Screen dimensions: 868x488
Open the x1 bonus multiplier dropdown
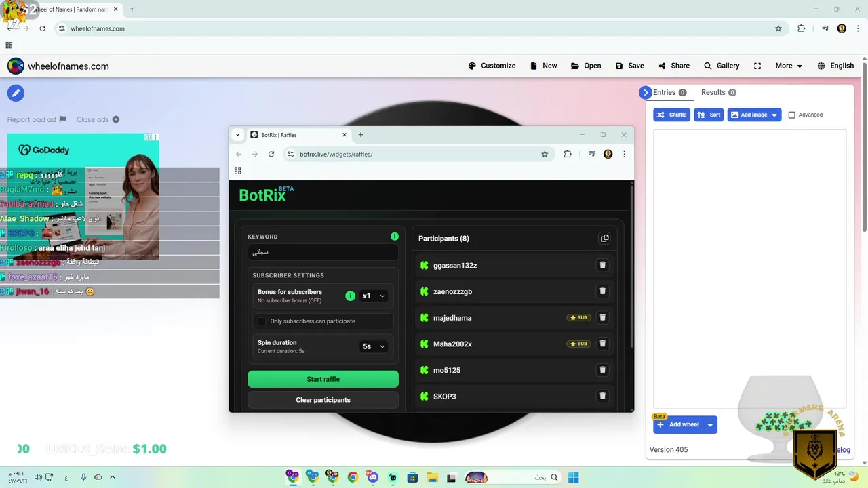coord(374,296)
